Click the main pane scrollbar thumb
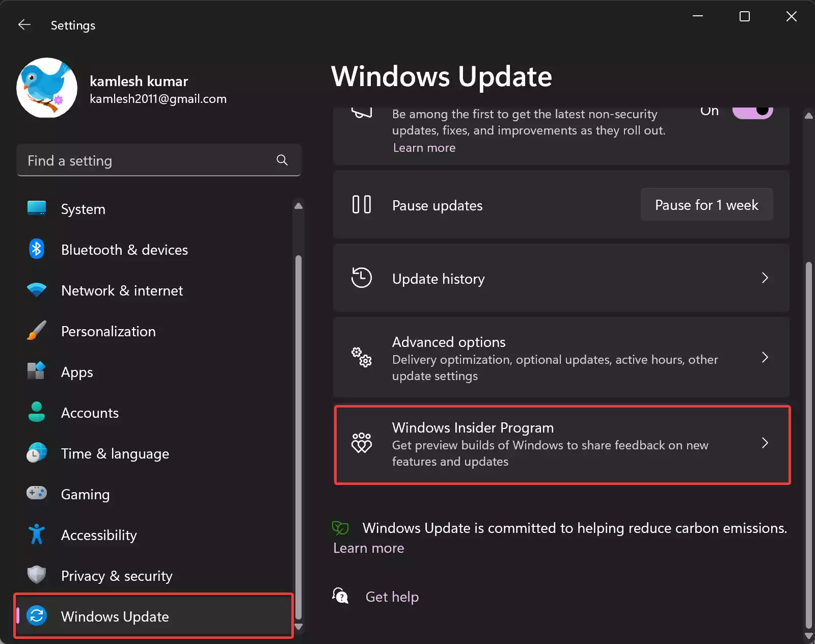Image resolution: width=815 pixels, height=644 pixels. 808,445
